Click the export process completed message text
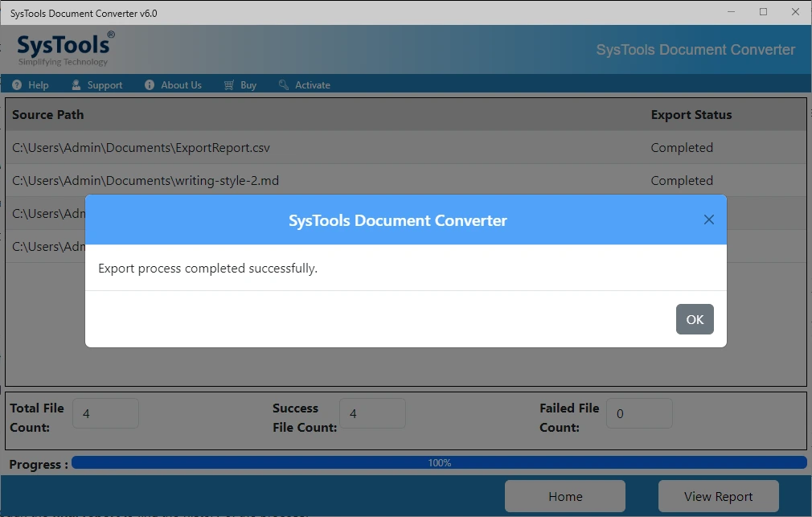 coord(207,269)
